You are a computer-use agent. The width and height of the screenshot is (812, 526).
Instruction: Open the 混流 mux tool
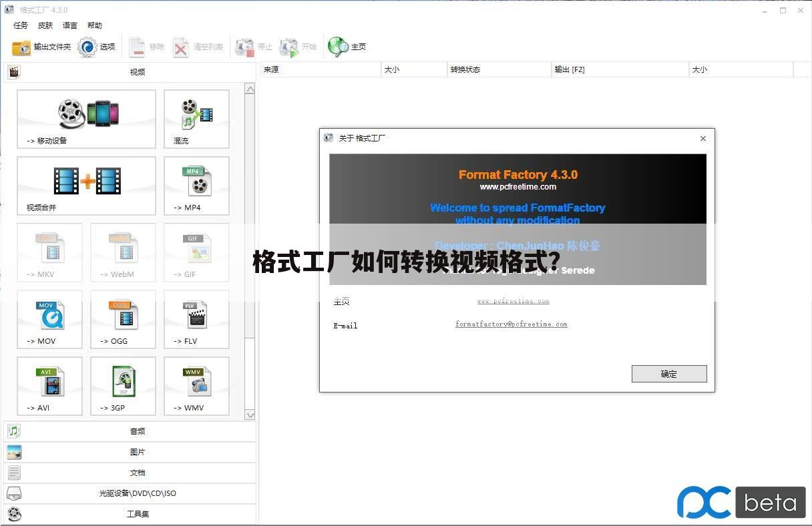[196, 119]
